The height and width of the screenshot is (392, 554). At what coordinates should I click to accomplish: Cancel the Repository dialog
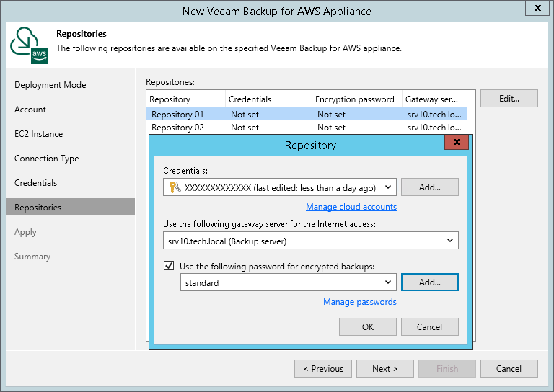430,326
